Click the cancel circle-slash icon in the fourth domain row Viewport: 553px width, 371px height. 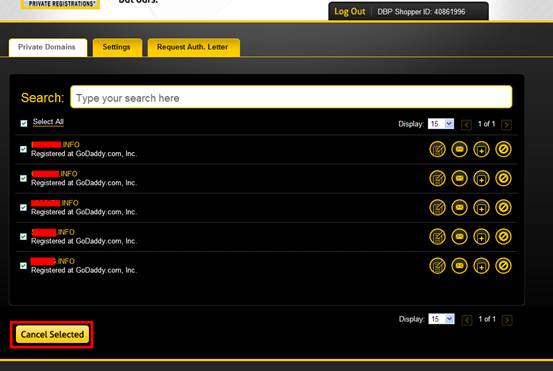[x=503, y=237]
